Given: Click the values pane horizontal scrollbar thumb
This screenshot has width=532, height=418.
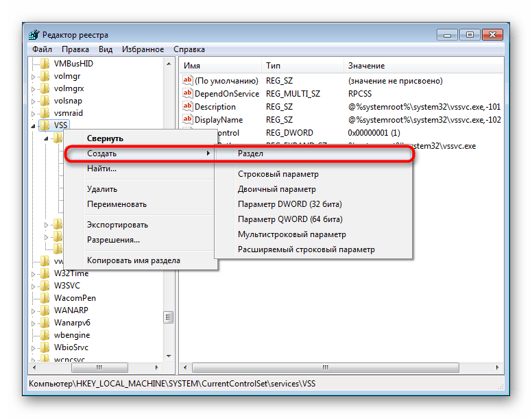Looking at the screenshot, I should coord(326,367).
